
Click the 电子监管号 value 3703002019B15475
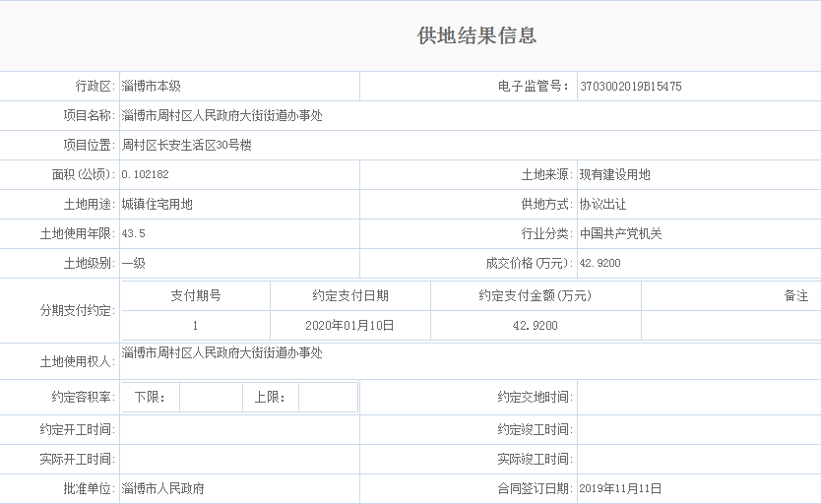(x=630, y=87)
